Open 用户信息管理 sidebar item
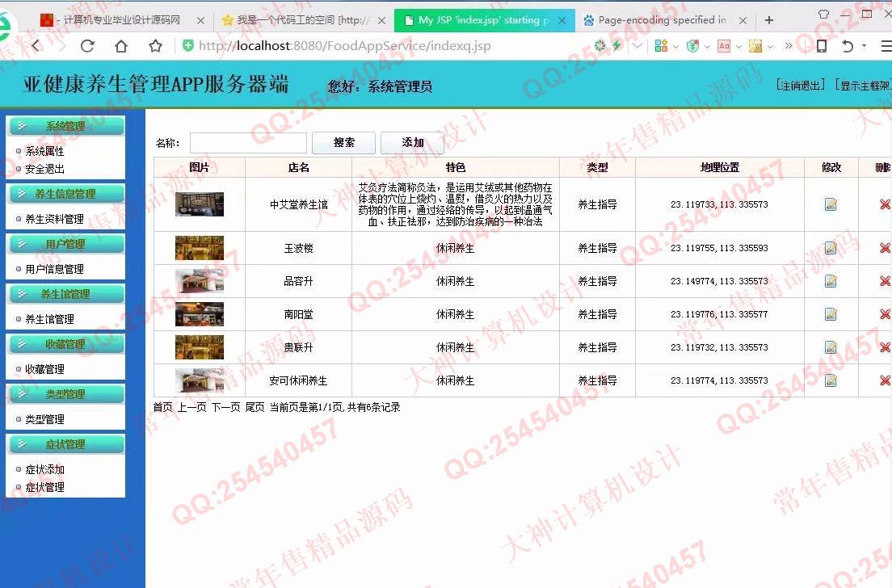Screen dimensions: 892x588 pos(54,269)
